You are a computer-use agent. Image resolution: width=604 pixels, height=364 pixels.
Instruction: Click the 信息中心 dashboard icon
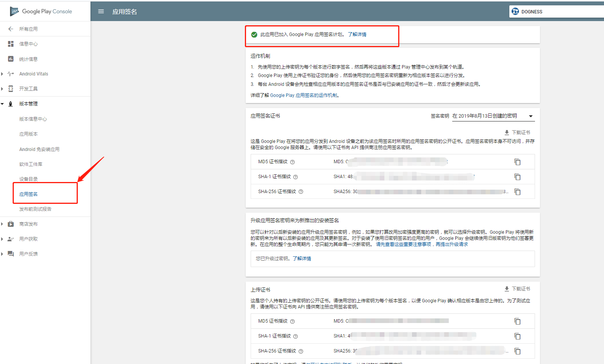point(11,44)
